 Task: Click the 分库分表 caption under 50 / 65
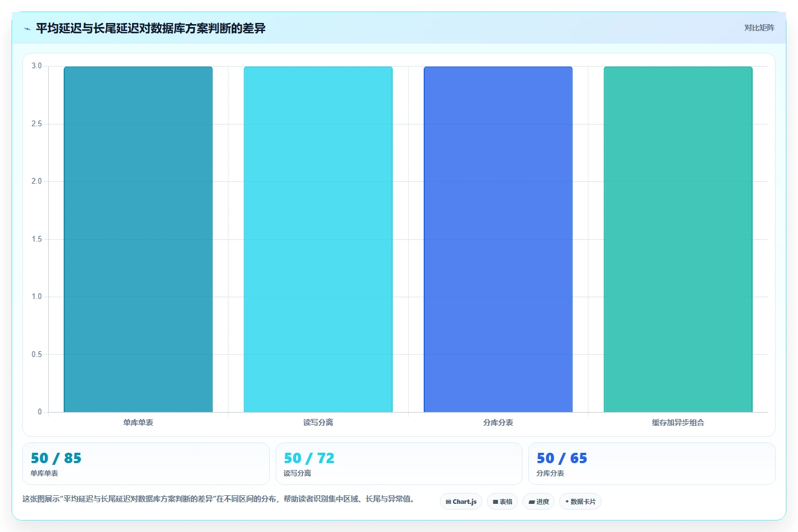pos(550,473)
